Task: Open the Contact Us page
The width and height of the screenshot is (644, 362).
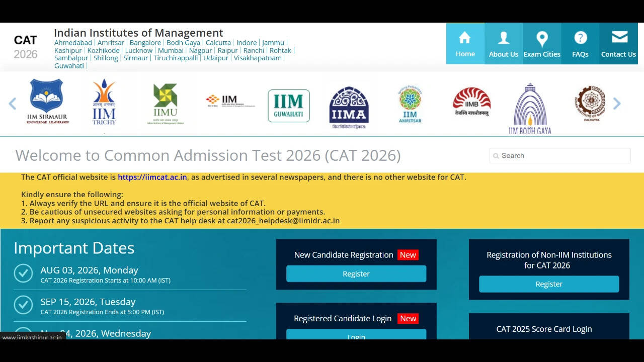Action: click(x=618, y=44)
